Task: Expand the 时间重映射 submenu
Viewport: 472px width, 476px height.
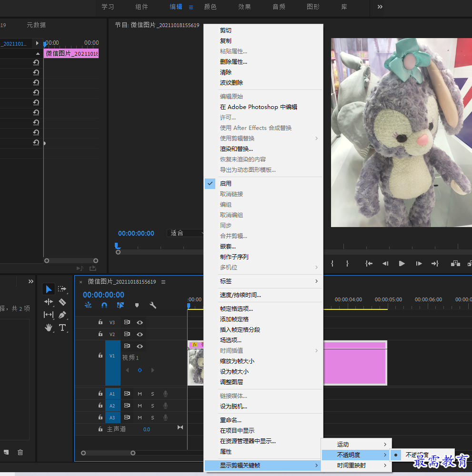Action: tap(356, 466)
